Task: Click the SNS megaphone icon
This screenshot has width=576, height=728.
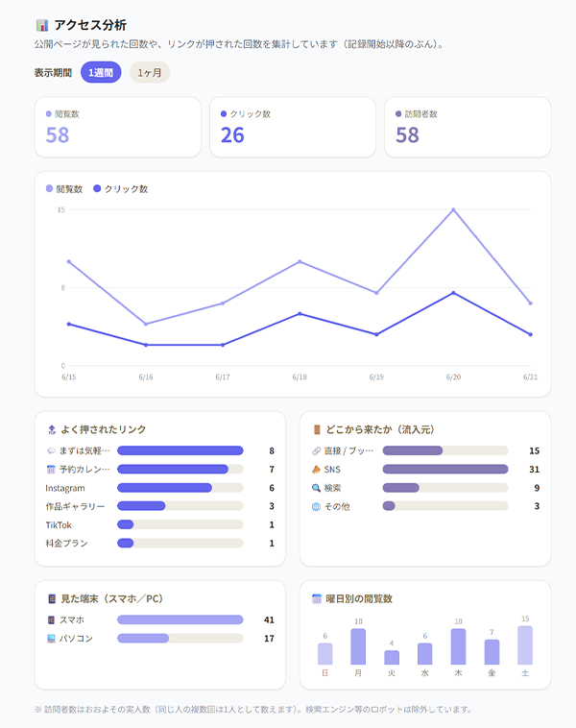Action: point(316,470)
